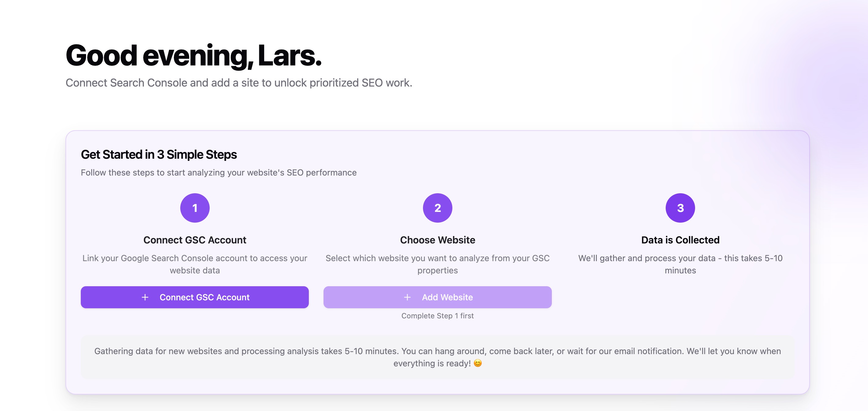Click the numbered badge above Connect GSC Account
This screenshot has width=868, height=411.
pos(195,208)
